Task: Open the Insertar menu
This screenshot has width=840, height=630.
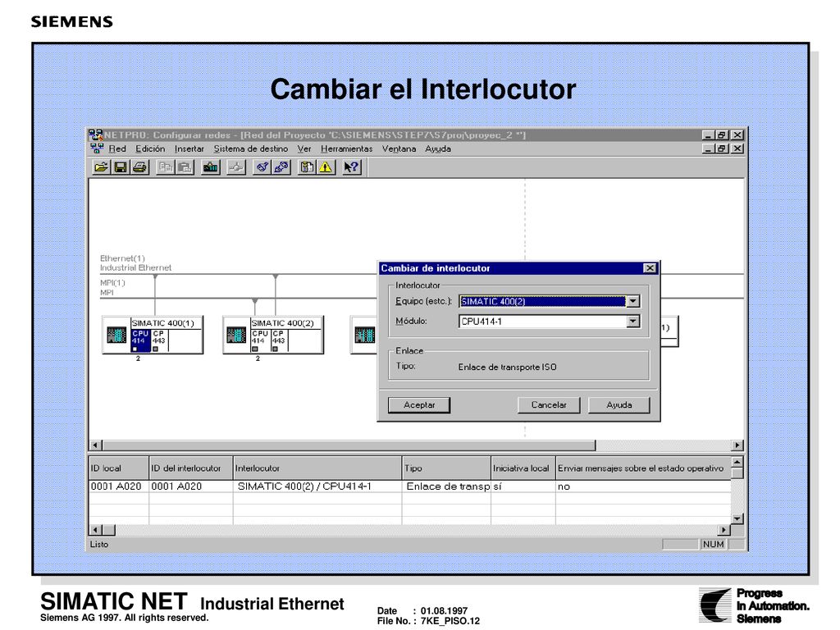Action: (189, 149)
